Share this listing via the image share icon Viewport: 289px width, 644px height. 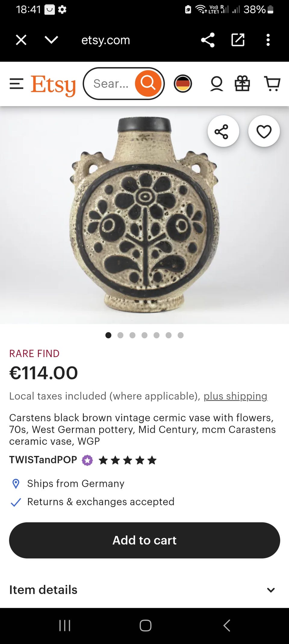(x=223, y=131)
